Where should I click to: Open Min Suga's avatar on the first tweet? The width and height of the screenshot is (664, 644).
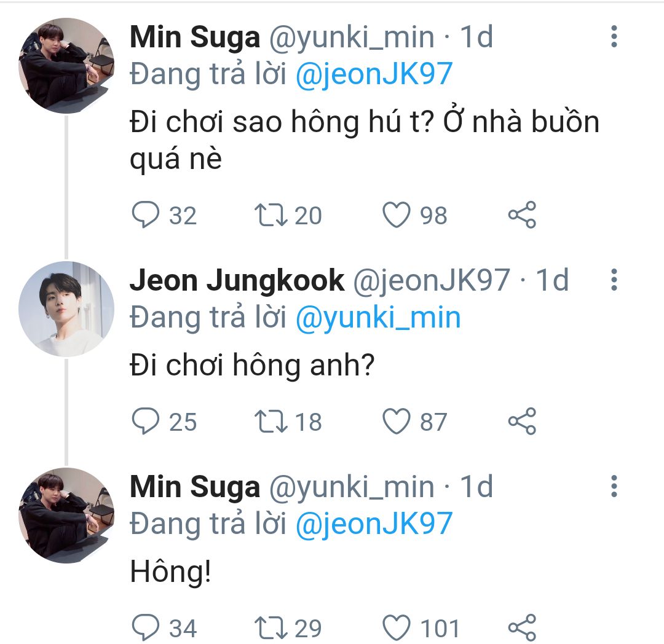point(66,65)
